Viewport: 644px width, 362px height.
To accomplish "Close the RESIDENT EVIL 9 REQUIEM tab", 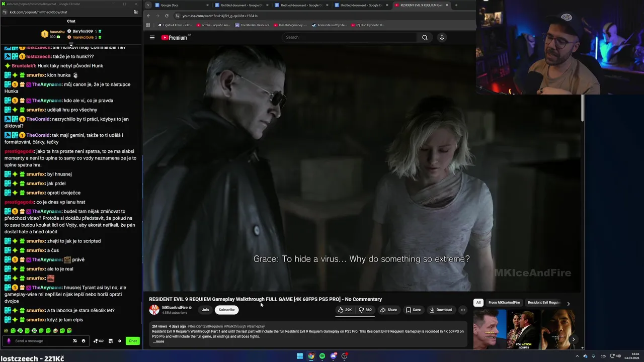I will pyautogui.click(x=447, y=5).
